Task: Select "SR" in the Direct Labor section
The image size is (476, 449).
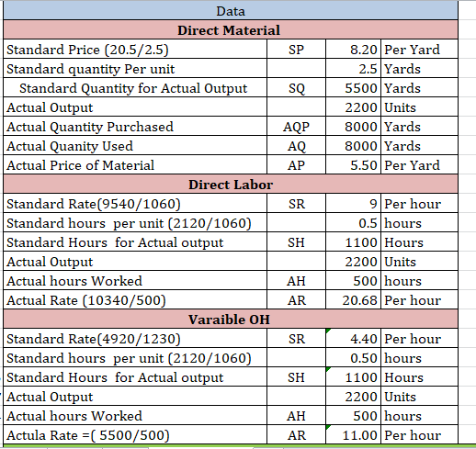Action: point(296,204)
